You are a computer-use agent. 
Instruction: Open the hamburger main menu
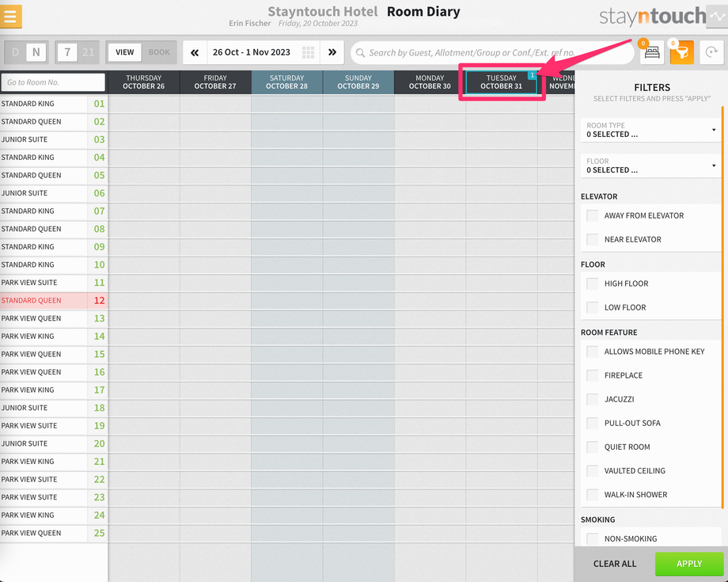click(10, 17)
